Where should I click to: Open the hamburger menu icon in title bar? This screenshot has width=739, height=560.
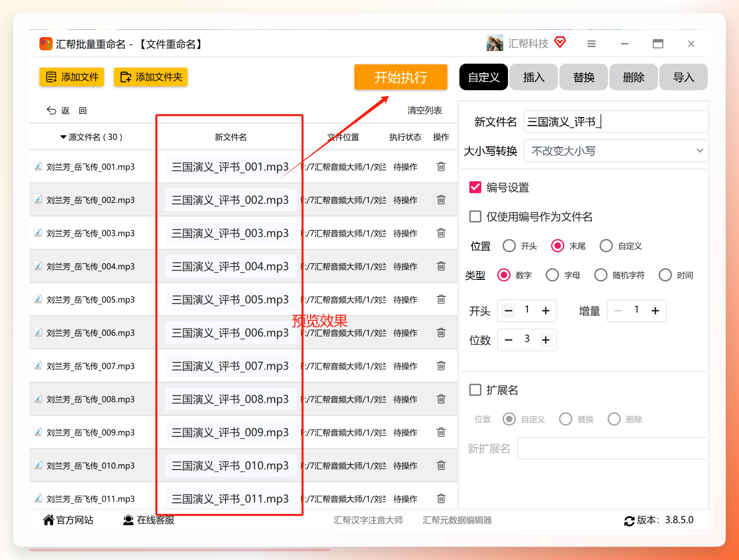coord(592,44)
